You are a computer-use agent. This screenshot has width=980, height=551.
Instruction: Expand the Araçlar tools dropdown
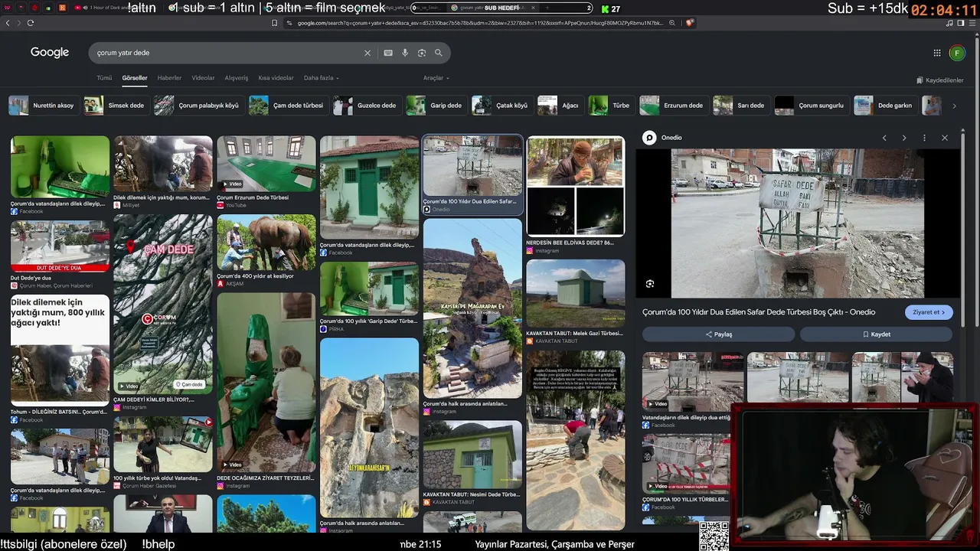436,78
